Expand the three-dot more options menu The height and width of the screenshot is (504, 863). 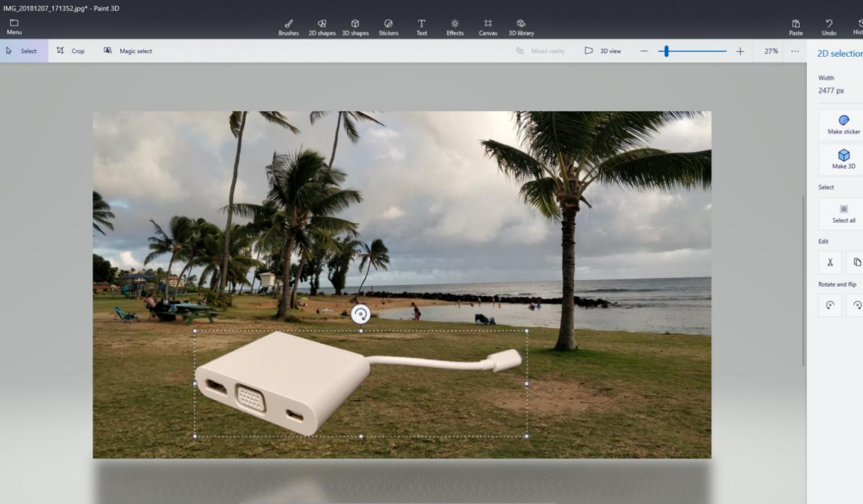click(x=795, y=51)
